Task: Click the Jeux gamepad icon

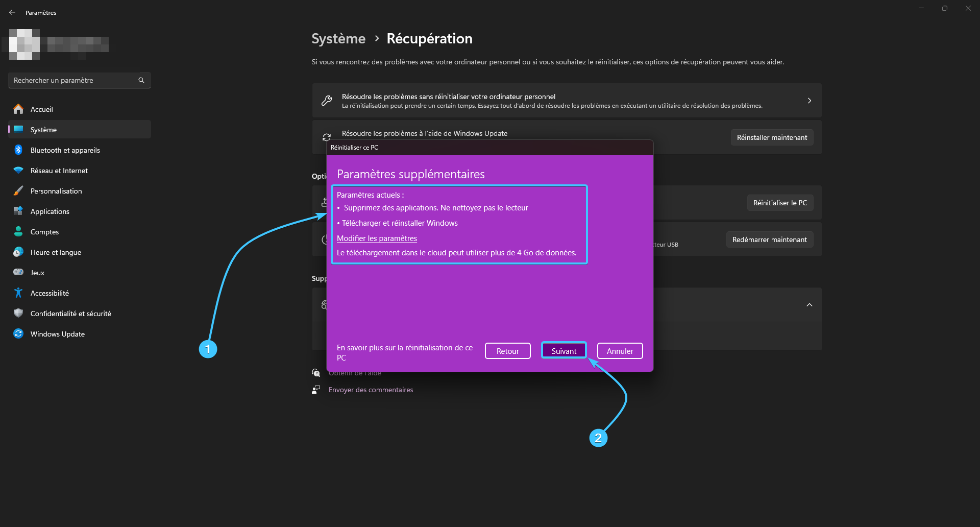Action: pyautogui.click(x=18, y=272)
